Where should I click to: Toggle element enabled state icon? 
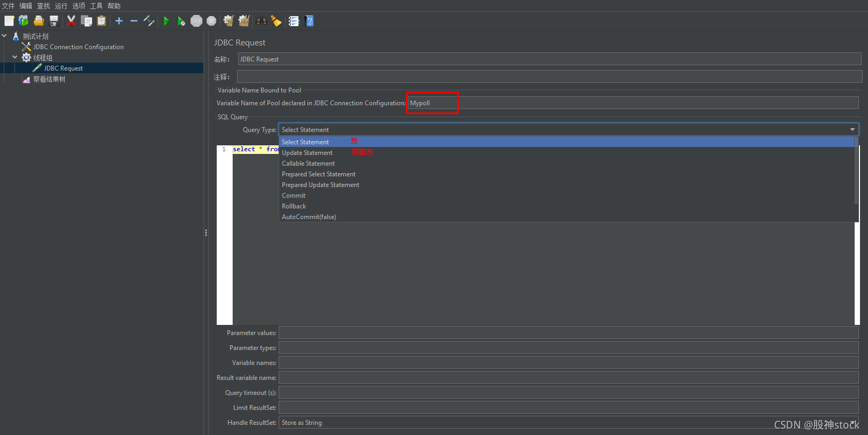149,21
